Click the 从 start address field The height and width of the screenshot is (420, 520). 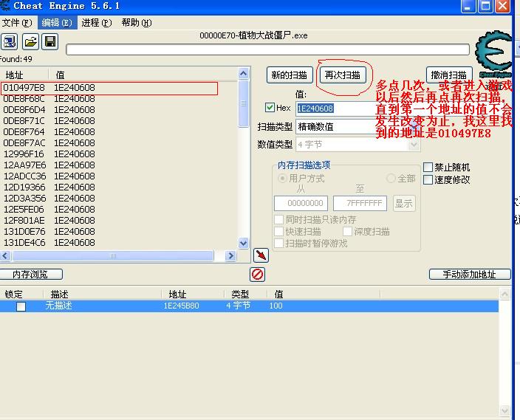(x=301, y=203)
